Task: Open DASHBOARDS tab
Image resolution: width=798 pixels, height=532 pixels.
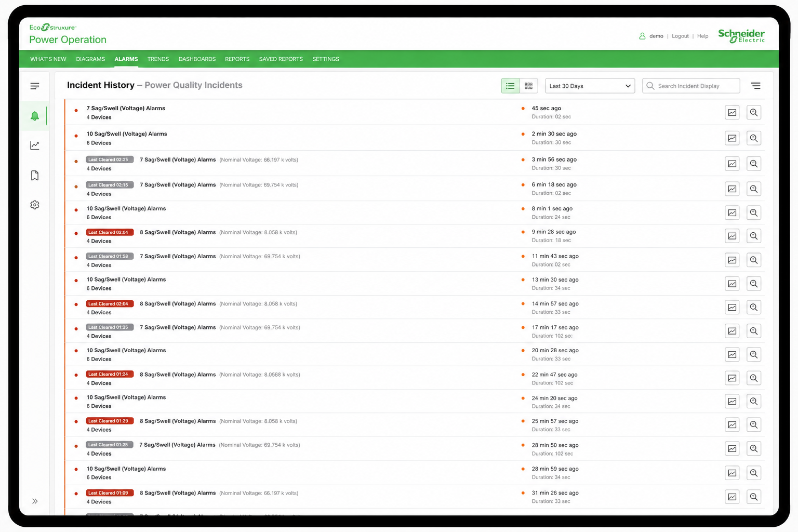Action: pos(197,59)
